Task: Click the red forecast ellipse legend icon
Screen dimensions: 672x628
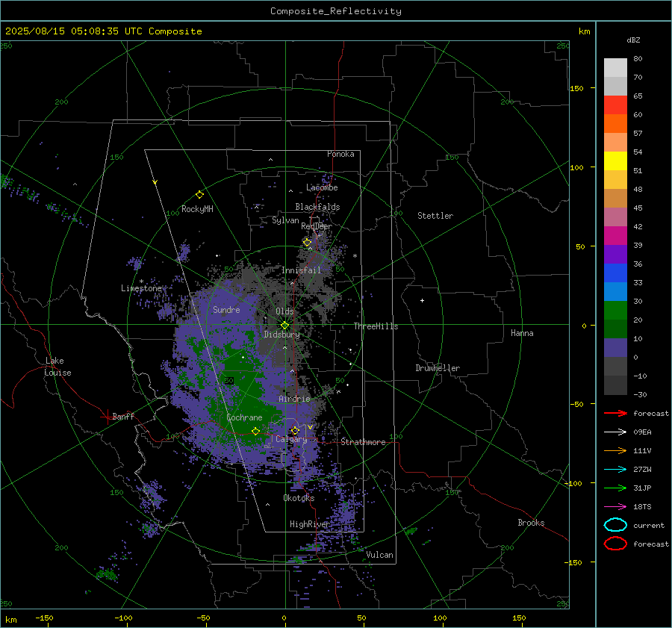Action: [615, 544]
